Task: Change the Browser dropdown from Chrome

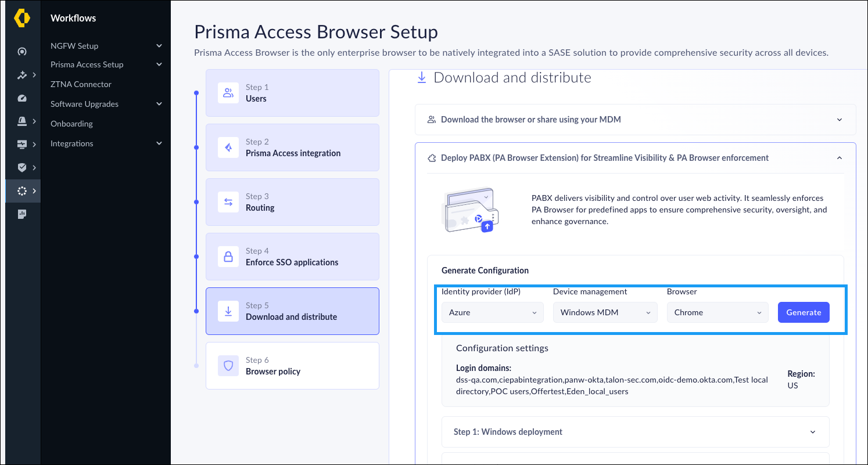Action: pyautogui.click(x=717, y=312)
